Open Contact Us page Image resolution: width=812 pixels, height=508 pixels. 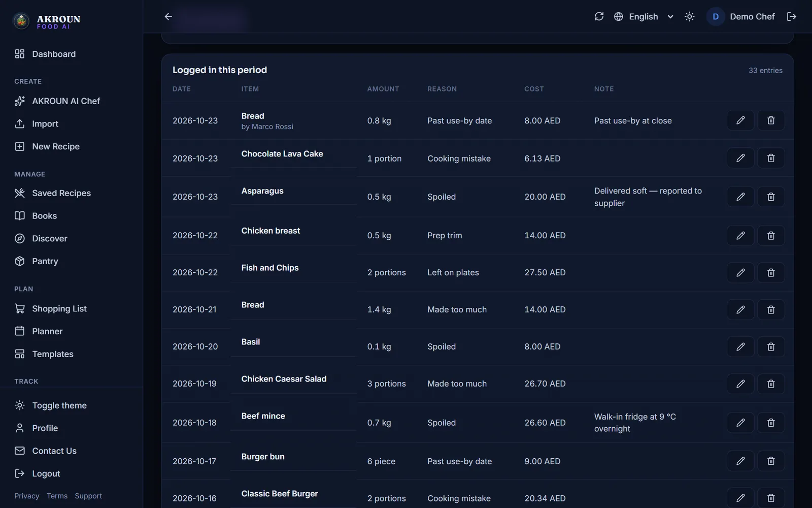(x=71, y=451)
